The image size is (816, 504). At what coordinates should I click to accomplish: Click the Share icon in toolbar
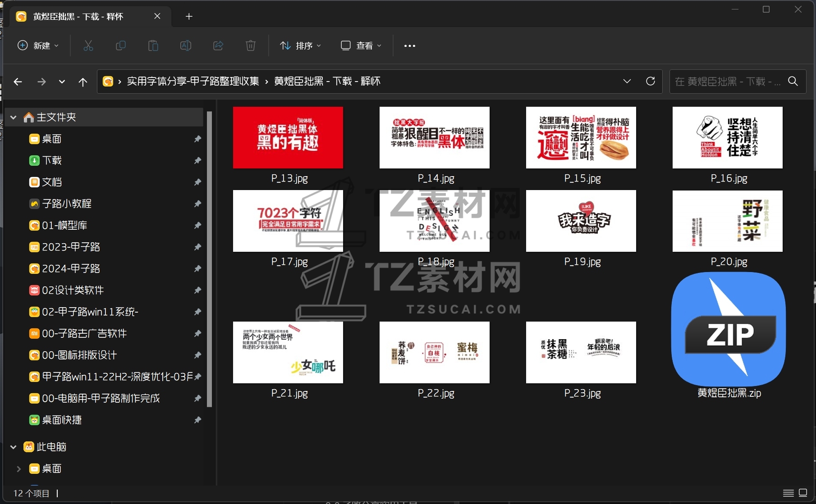(x=218, y=45)
